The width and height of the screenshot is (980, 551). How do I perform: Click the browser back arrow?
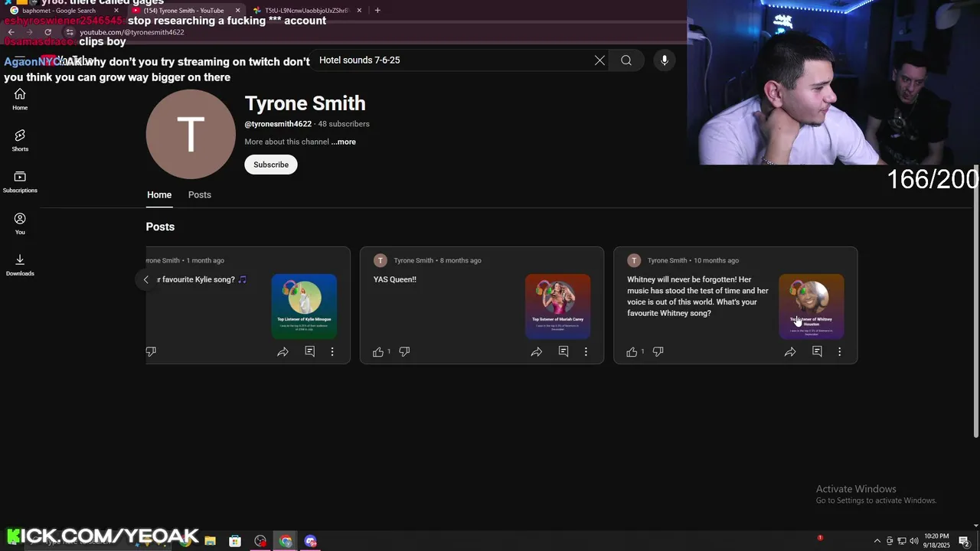point(11,32)
